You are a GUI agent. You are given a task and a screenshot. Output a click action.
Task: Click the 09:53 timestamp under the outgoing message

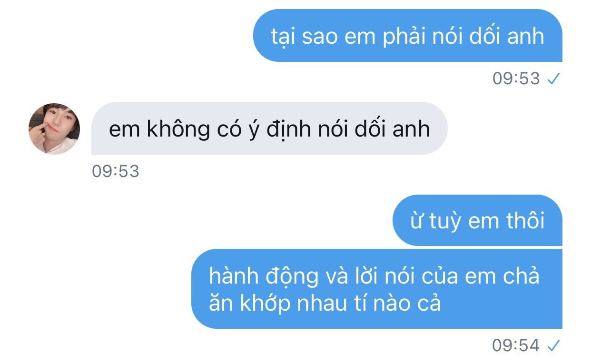516,79
